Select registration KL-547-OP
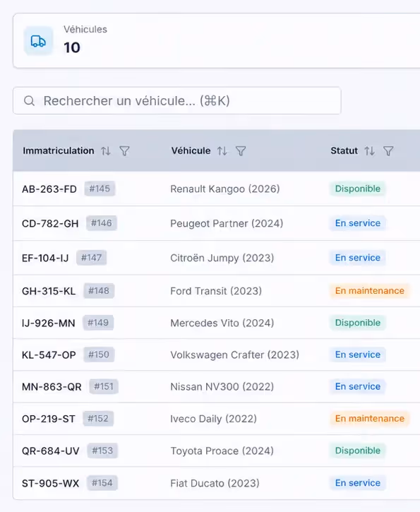The width and height of the screenshot is (420, 512). pyautogui.click(x=49, y=355)
